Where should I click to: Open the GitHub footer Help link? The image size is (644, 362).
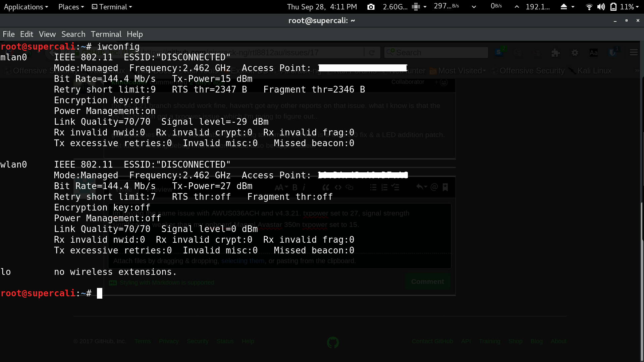pos(248,341)
